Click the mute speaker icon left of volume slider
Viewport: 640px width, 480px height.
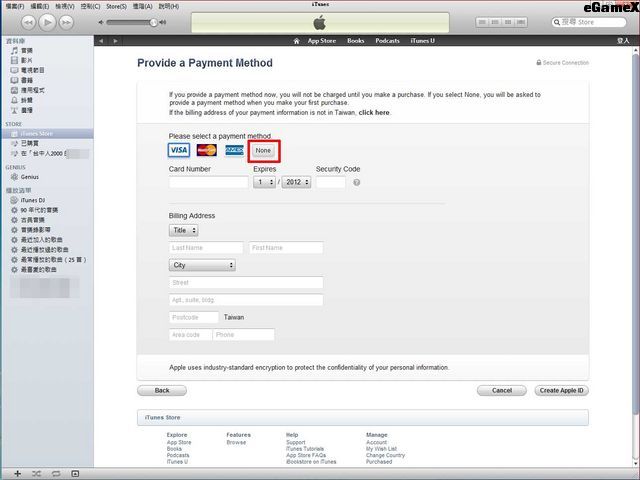pyautogui.click(x=101, y=22)
